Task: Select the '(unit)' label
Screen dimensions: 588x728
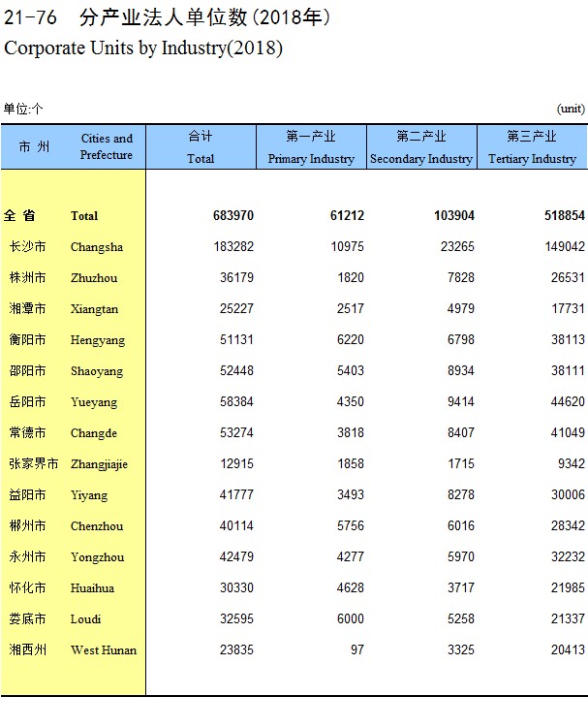Action: [x=571, y=109]
